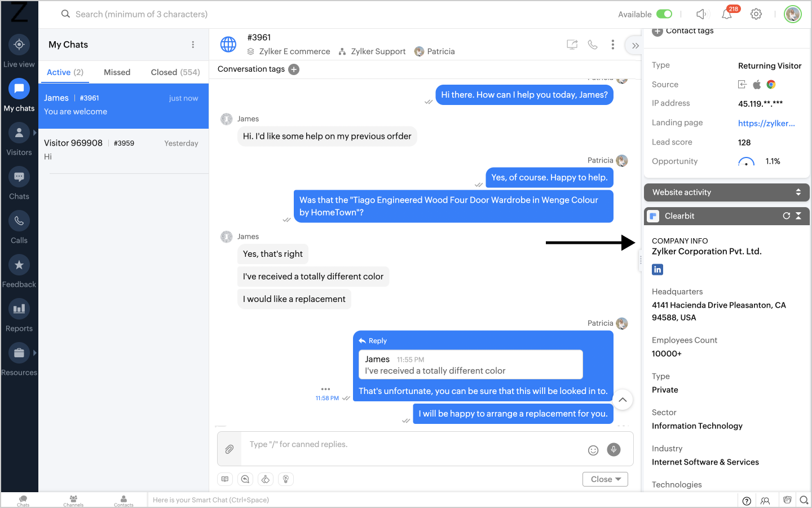Open the My Chats three-dot menu
812x508 pixels.
click(x=193, y=45)
